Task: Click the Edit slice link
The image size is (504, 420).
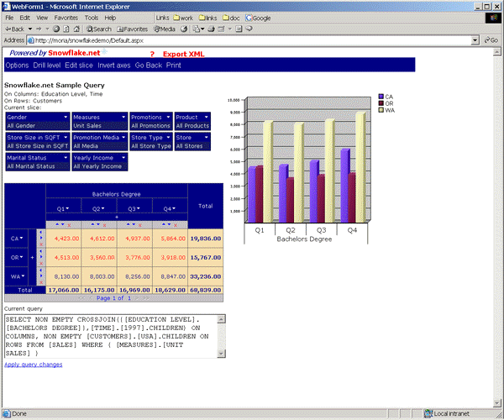Action: pyautogui.click(x=79, y=66)
